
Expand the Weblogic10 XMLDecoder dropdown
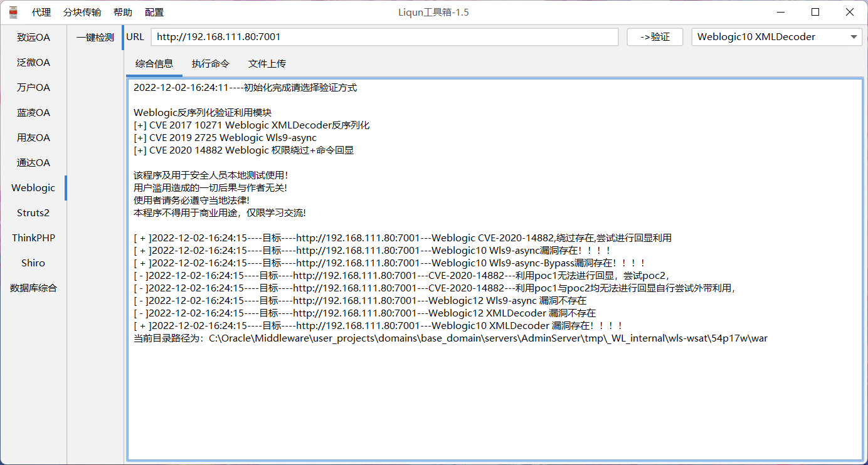point(777,37)
